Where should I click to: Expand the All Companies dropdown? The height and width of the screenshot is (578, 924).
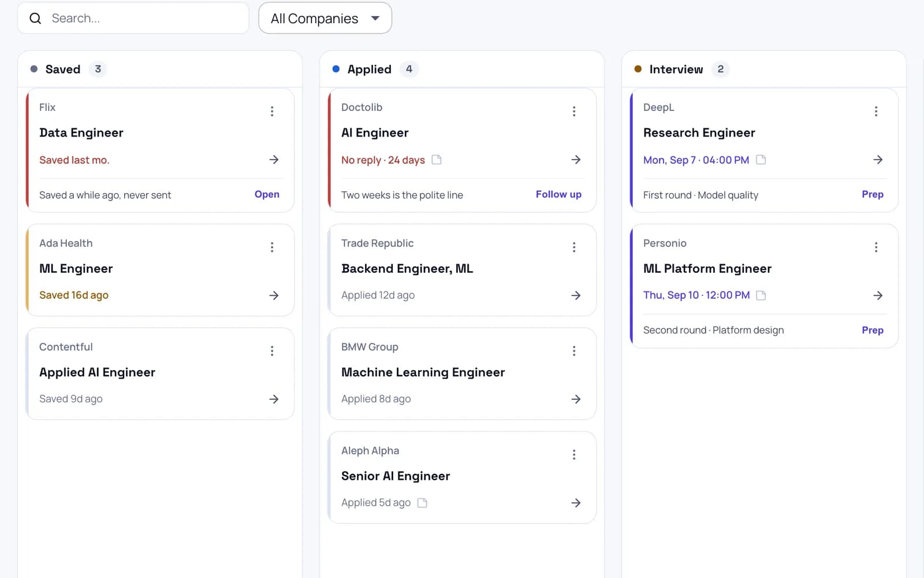(325, 18)
